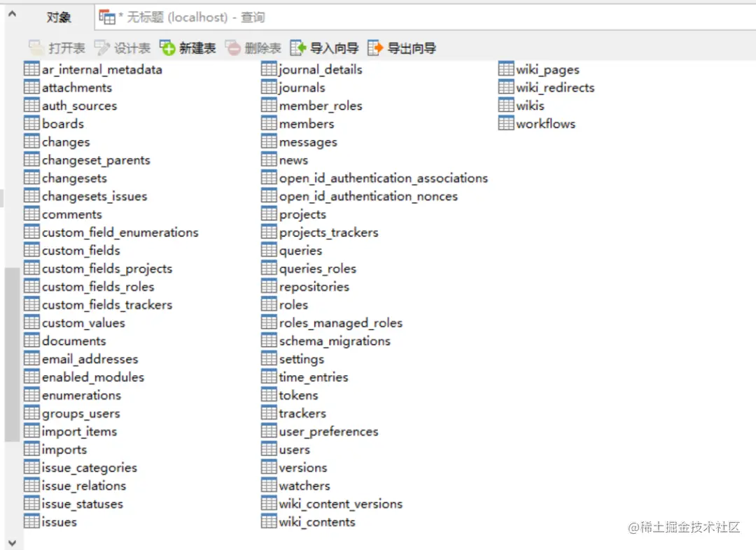Click the 导入向导 button label
Screen dimensions: 756x550
click(334, 48)
